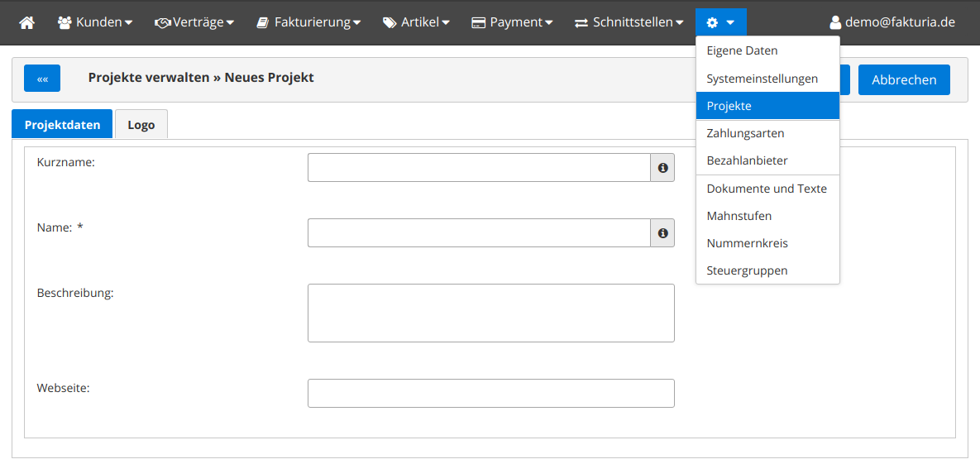Image resolution: width=980 pixels, height=464 pixels.
Task: Click info icon beside Kurzname field
Action: pyautogui.click(x=662, y=168)
